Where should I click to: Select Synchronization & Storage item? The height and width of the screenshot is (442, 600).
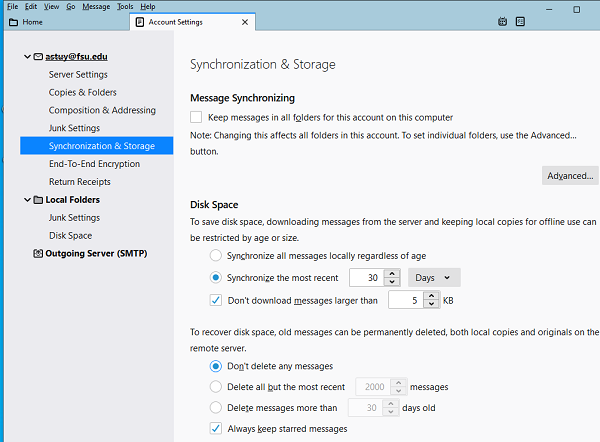(96, 146)
